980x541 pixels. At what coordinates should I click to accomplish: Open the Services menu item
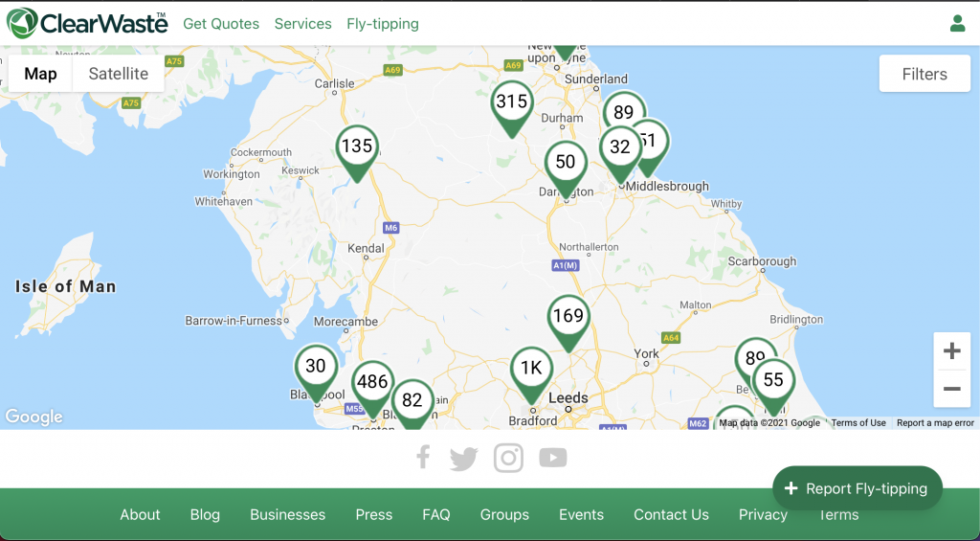(303, 24)
